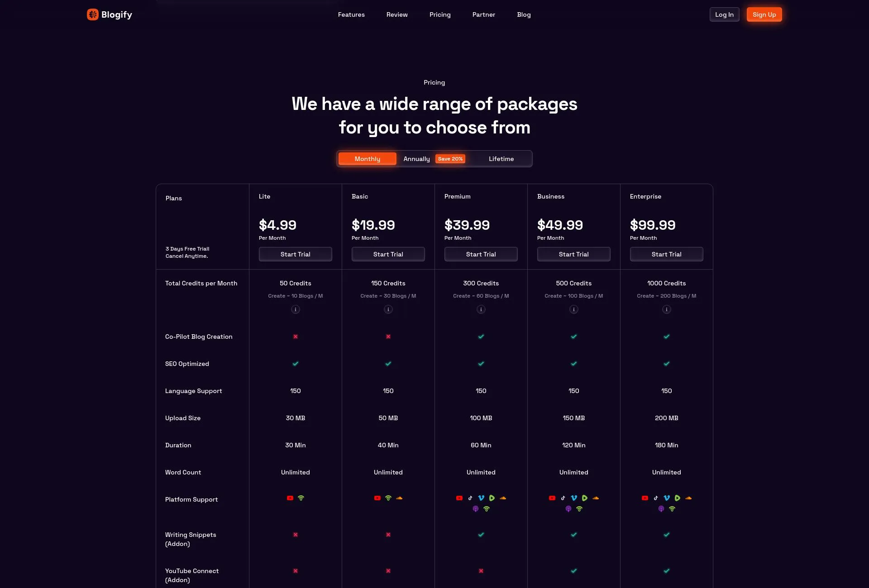Open the credits info tooltip under Lite plan
The width and height of the screenshot is (869, 588).
point(295,309)
